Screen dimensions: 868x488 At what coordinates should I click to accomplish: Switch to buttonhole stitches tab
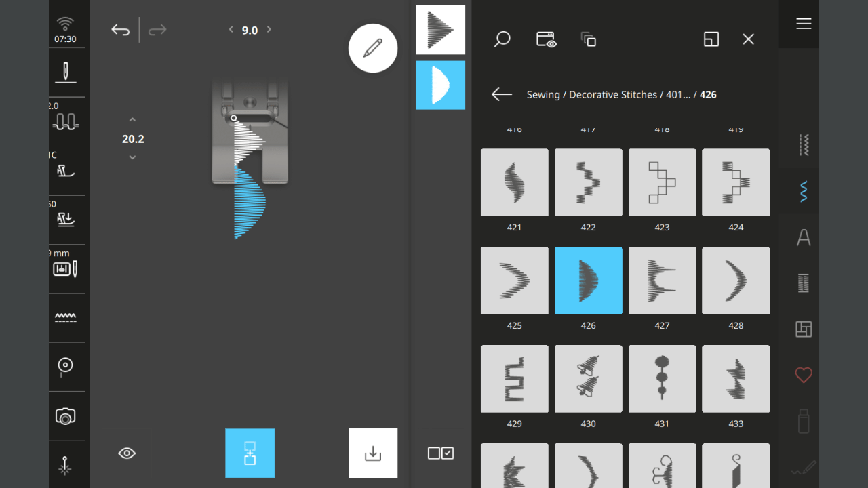click(x=804, y=283)
